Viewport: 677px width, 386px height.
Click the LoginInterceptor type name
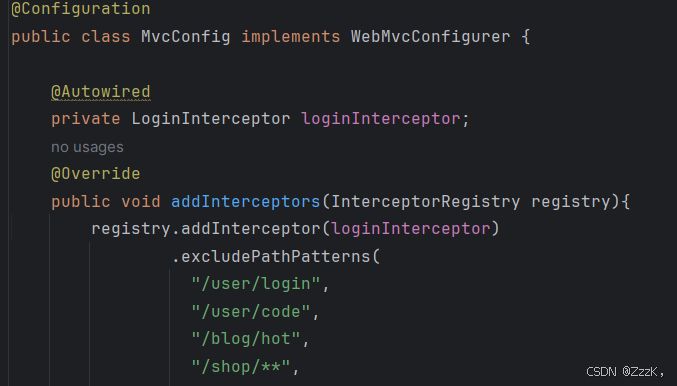[211, 119]
